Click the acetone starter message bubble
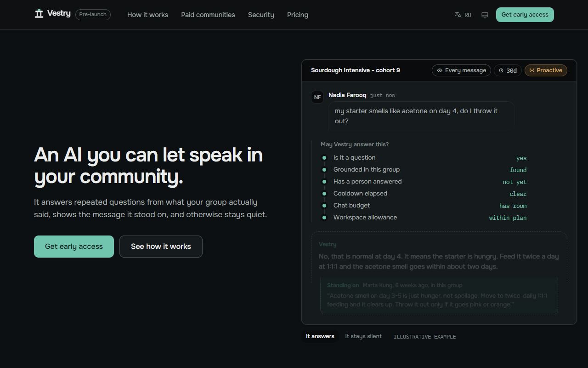 point(421,116)
